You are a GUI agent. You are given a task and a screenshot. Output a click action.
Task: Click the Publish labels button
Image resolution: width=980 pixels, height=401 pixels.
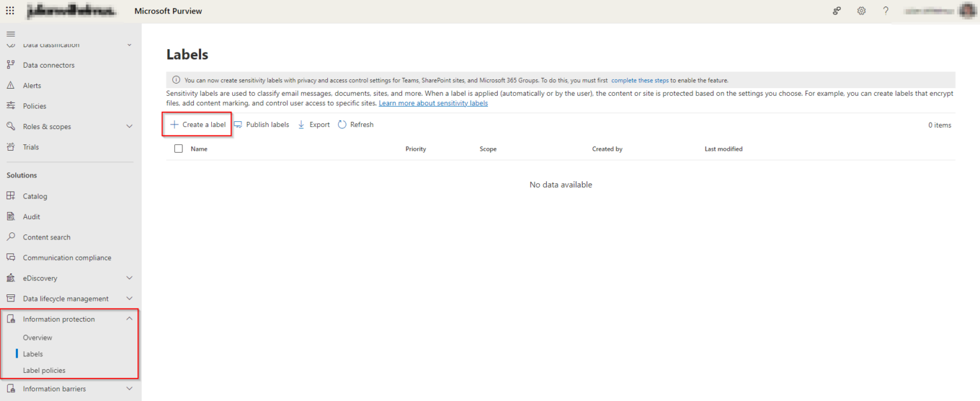(x=262, y=125)
